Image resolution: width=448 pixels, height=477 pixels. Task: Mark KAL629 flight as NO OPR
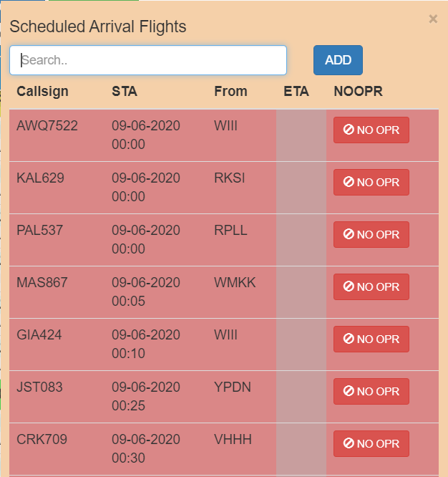371,183
